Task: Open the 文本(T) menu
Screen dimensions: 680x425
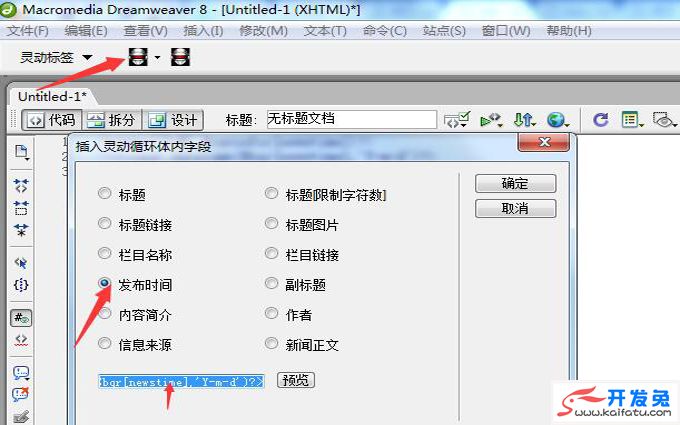Action: (x=325, y=31)
